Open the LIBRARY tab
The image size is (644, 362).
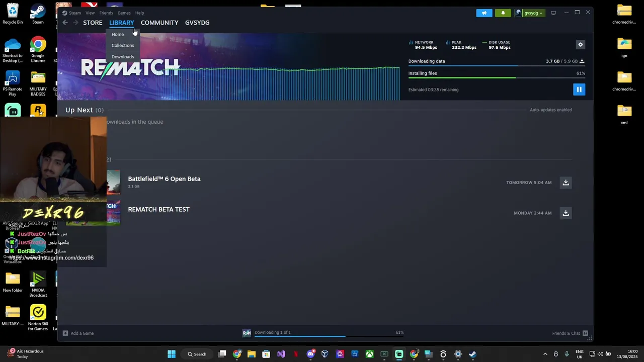122,23
